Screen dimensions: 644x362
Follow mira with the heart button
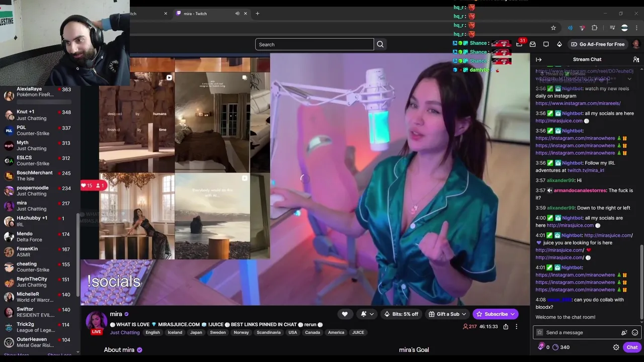[x=345, y=314]
